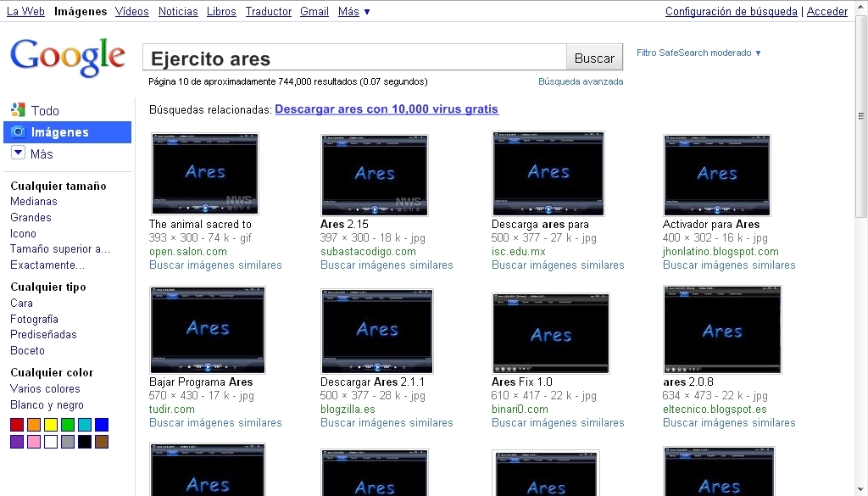
Task: Filter by Blanco y negro color
Action: [x=47, y=405]
